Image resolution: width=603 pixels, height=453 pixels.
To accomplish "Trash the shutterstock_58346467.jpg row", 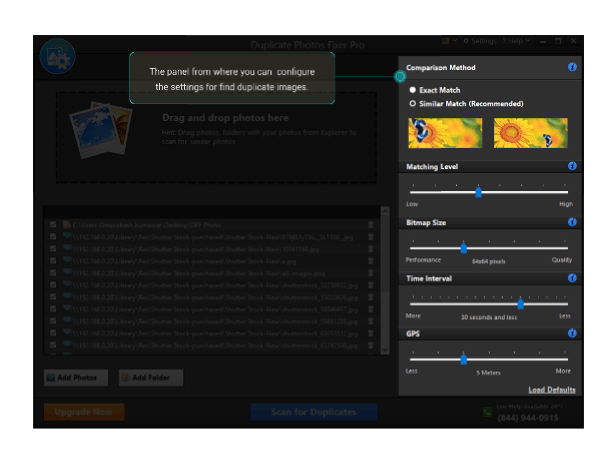I will point(370,309).
